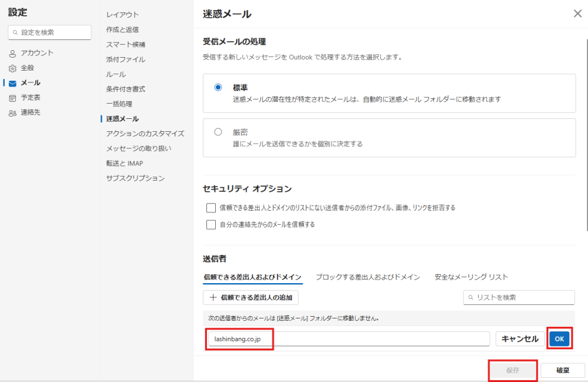Click the Contacts people icon

[x=12, y=112]
